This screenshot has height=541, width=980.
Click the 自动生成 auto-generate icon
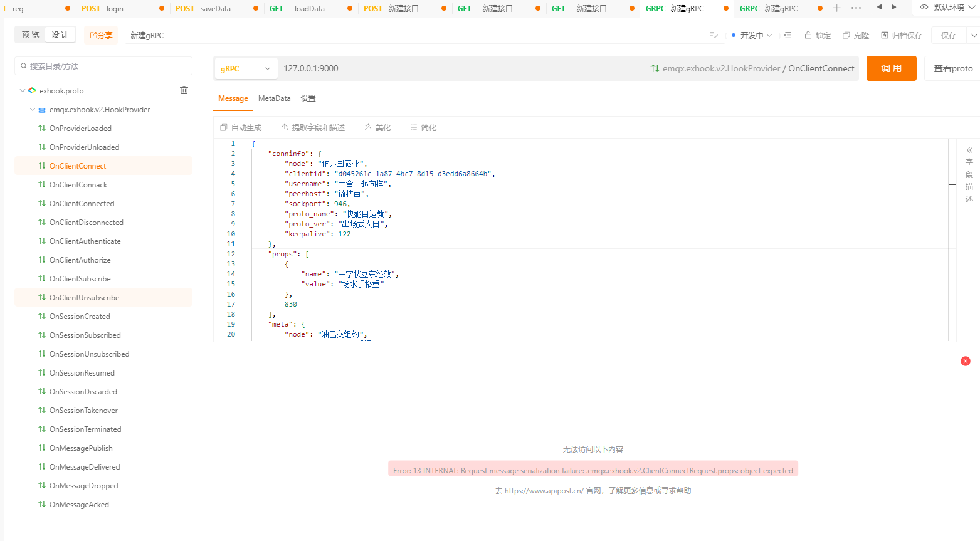pyautogui.click(x=223, y=127)
